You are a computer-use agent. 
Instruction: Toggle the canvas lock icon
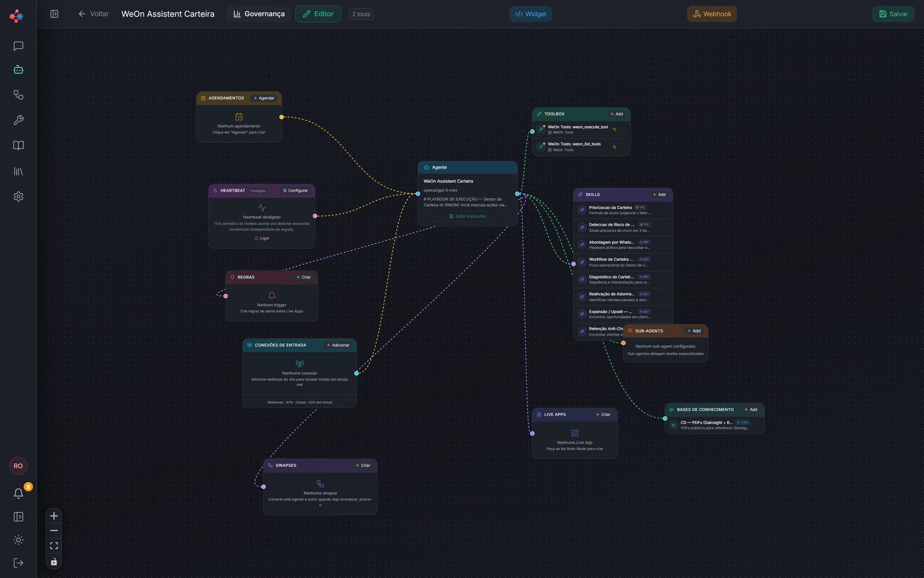54,562
